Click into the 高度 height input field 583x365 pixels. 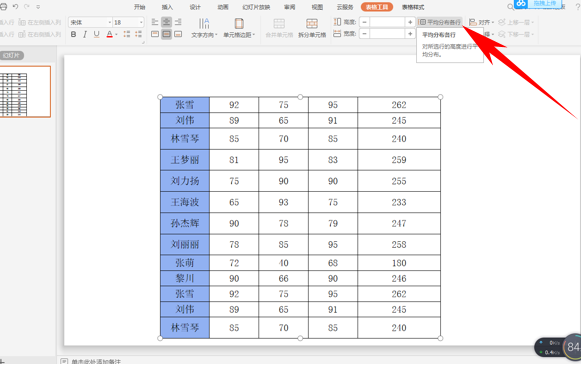point(387,22)
